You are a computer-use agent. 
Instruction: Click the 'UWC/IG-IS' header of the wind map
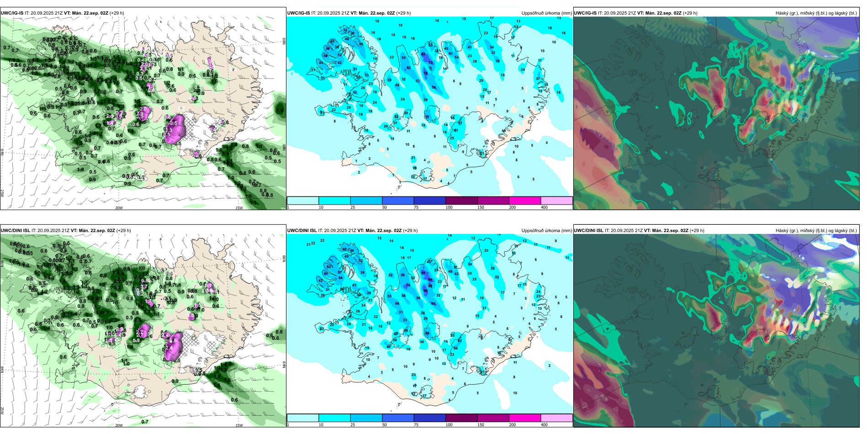click(x=12, y=13)
